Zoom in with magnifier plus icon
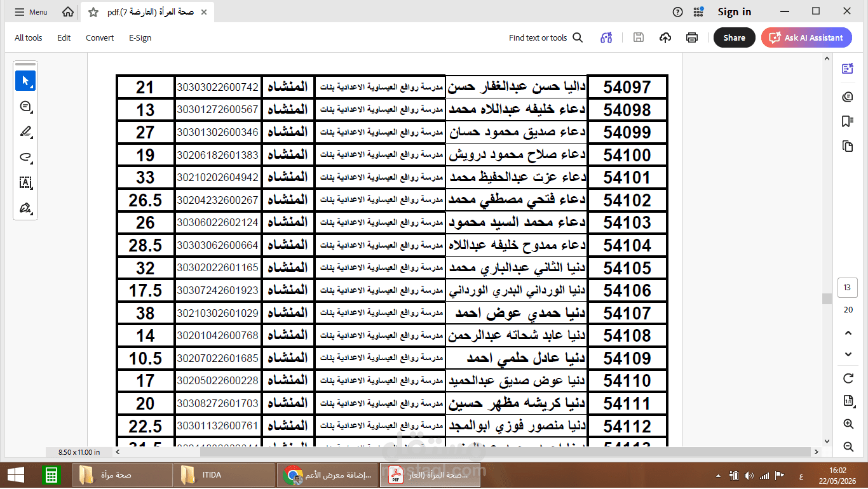The height and width of the screenshot is (489, 868). pos(848,424)
